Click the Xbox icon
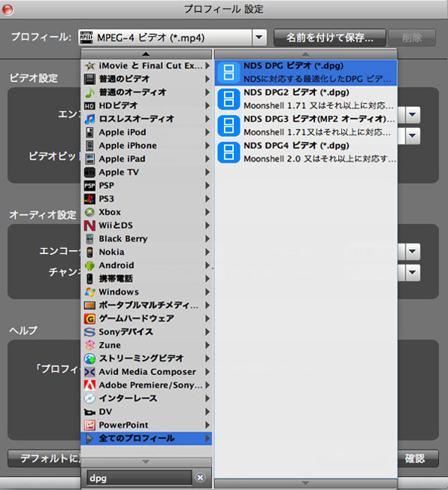This screenshot has height=490, width=448. 89,212
